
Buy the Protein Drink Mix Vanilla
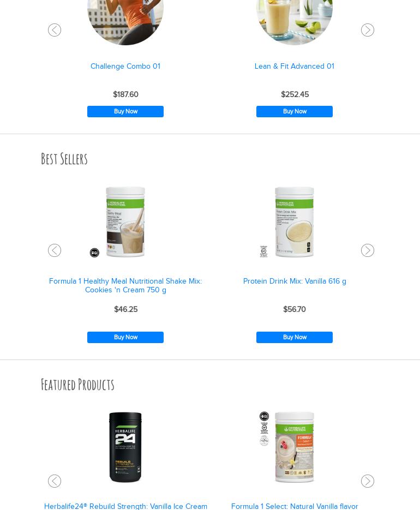[295, 337]
